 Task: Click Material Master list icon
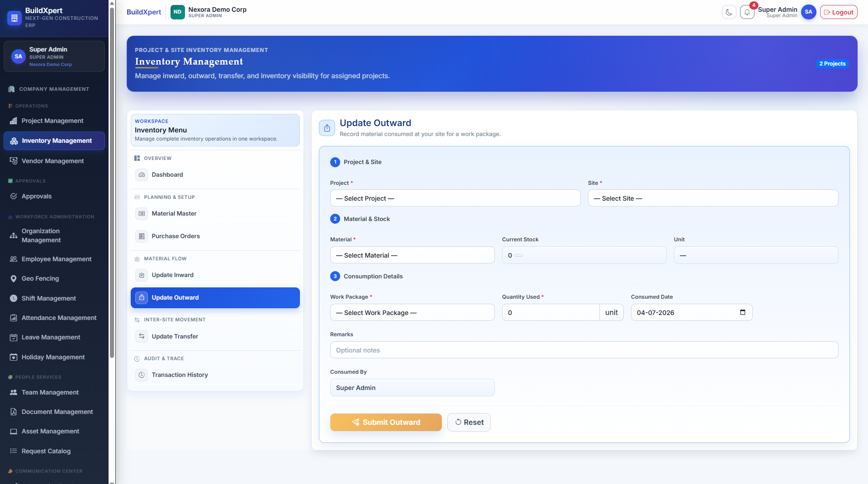click(x=142, y=214)
